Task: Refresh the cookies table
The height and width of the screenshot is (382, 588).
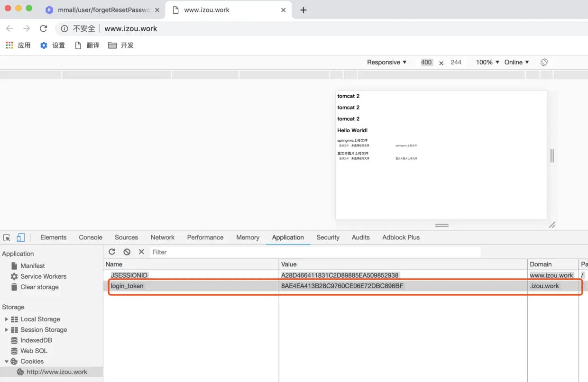Action: point(112,252)
